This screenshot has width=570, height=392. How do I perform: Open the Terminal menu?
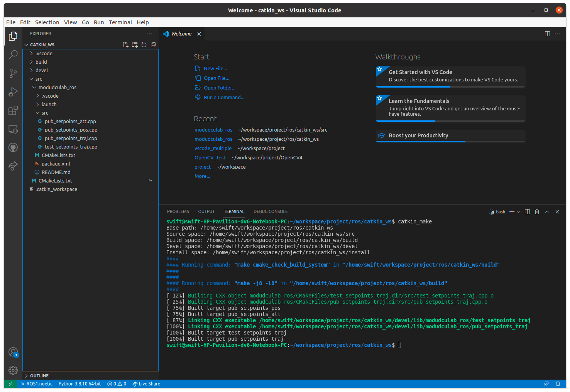[120, 22]
